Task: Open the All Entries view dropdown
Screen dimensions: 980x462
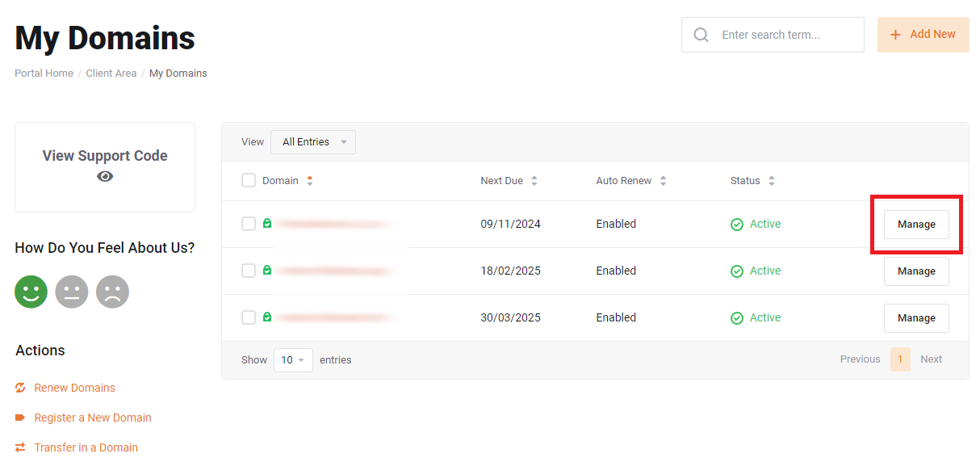Action: click(313, 142)
